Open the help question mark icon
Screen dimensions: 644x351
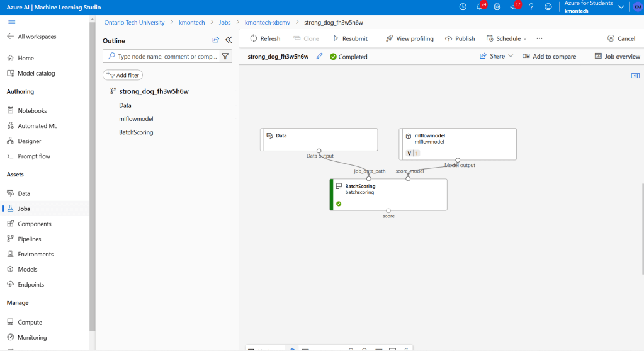[531, 7]
